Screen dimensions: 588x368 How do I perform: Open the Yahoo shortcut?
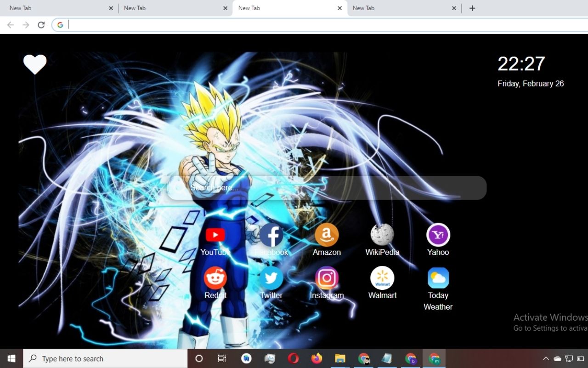tap(438, 240)
